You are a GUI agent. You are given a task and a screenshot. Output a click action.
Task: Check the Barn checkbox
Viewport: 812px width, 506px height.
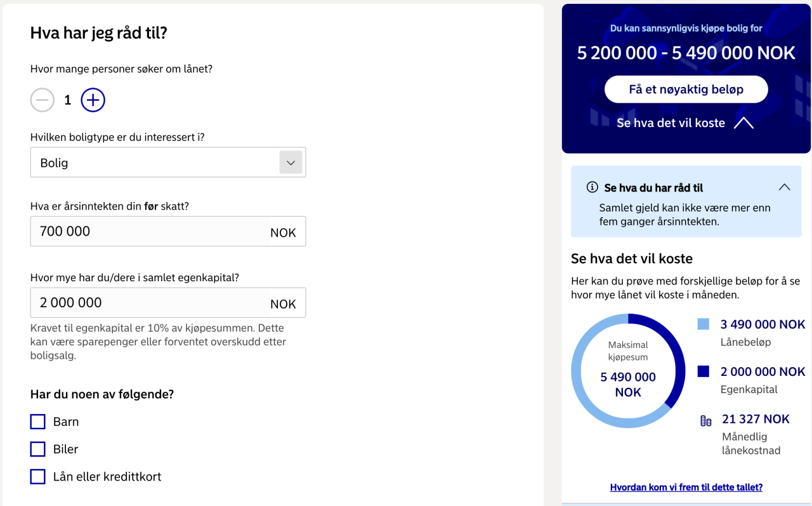point(38,422)
